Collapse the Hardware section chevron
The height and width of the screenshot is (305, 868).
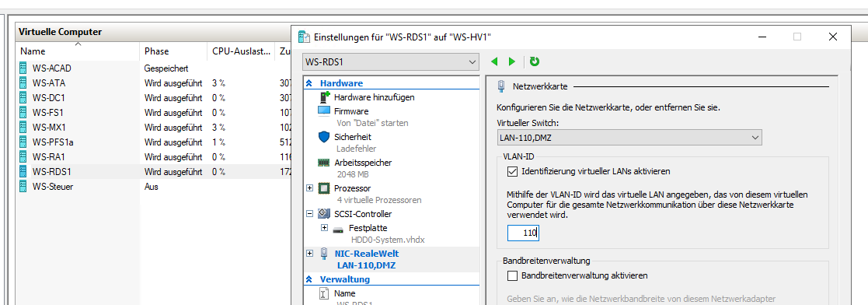click(x=309, y=83)
